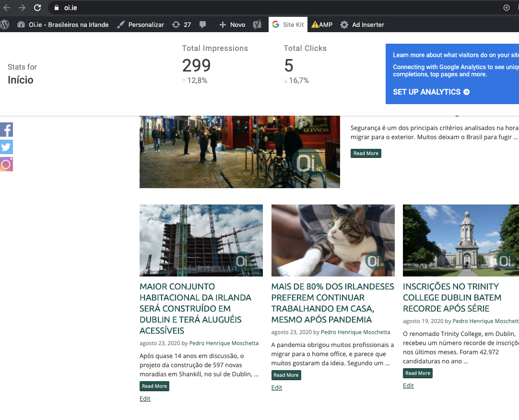This screenshot has height=420, width=519.
Task: Open the comments bubble icon
Action: tap(202, 24)
